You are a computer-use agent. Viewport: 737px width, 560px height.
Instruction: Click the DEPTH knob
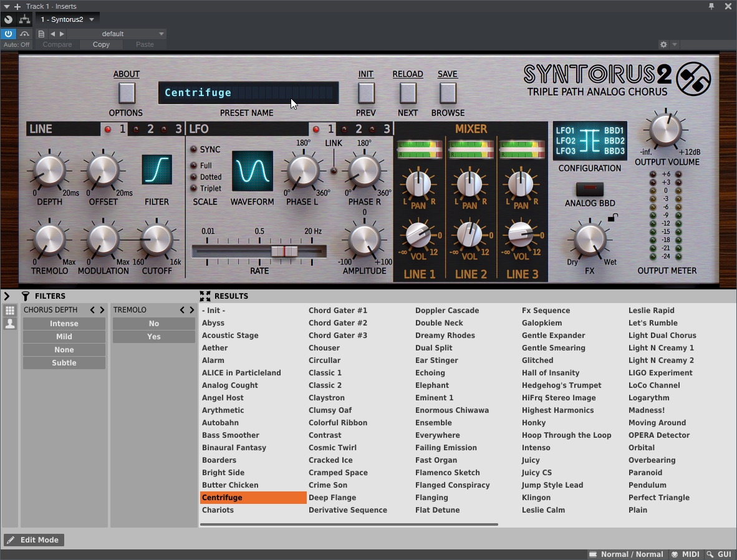tap(49, 171)
